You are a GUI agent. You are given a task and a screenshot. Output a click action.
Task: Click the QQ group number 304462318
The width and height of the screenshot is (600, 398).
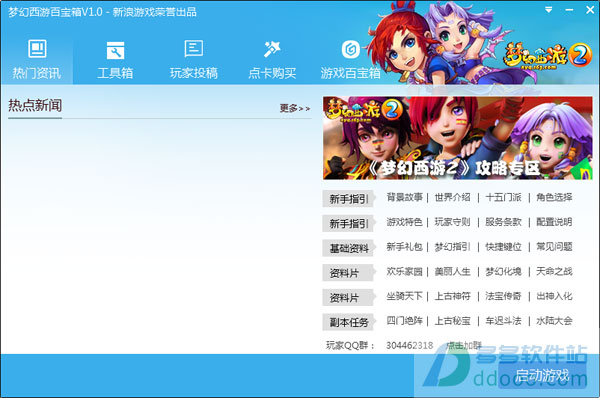point(409,346)
